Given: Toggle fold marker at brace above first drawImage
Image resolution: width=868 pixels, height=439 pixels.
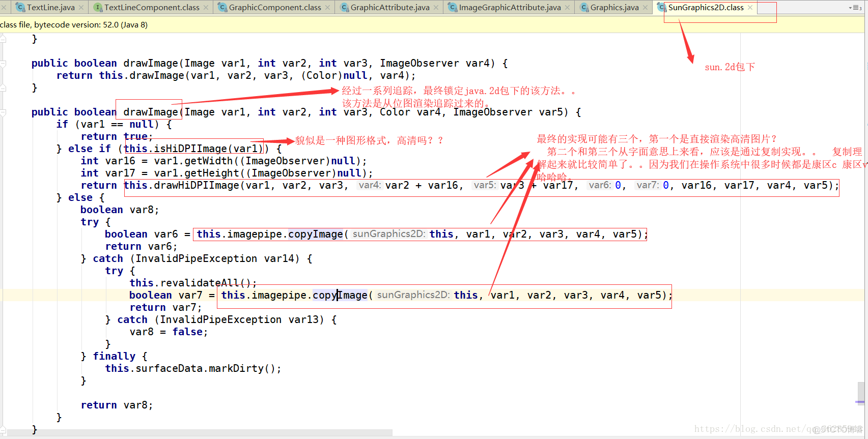Looking at the screenshot, I should [x=3, y=39].
